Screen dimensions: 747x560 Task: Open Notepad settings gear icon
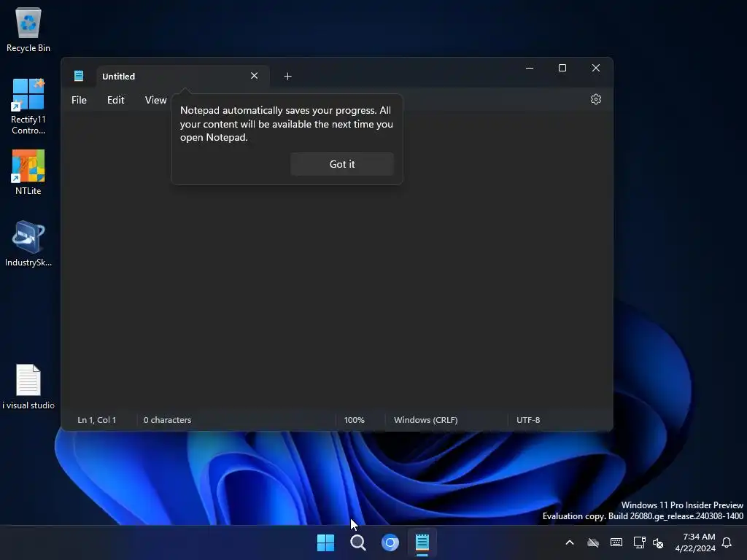pyautogui.click(x=595, y=99)
